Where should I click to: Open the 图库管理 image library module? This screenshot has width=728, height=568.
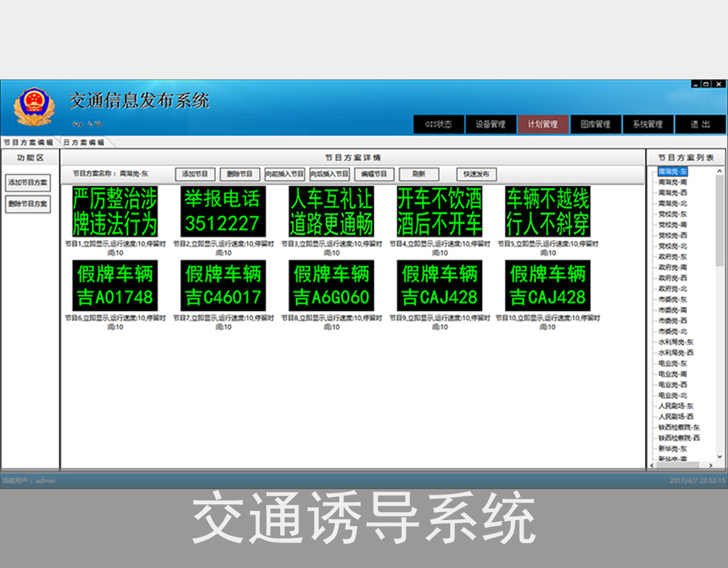[596, 124]
